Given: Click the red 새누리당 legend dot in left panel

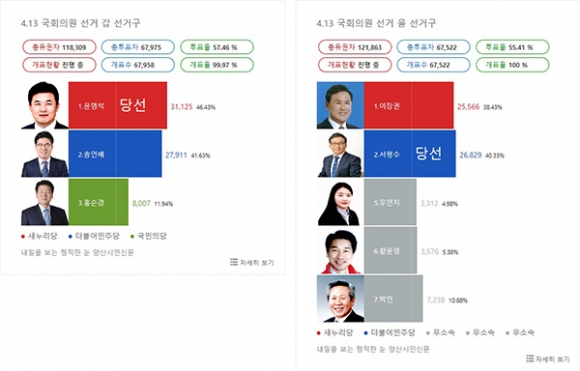Looking at the screenshot, I should 23,236.
